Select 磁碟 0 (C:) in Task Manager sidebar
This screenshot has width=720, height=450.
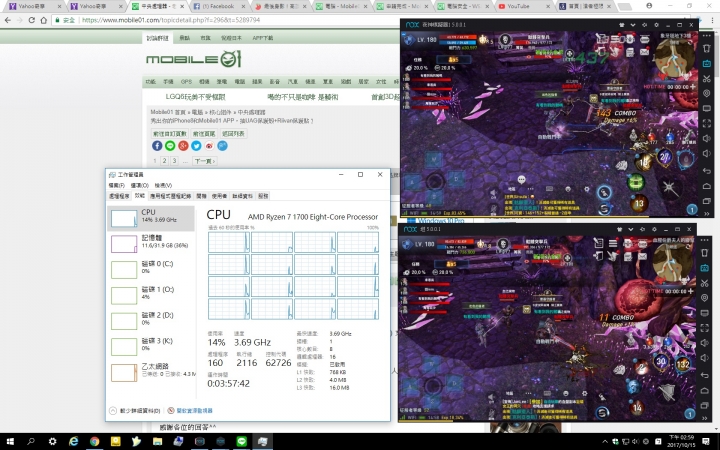[151, 269]
